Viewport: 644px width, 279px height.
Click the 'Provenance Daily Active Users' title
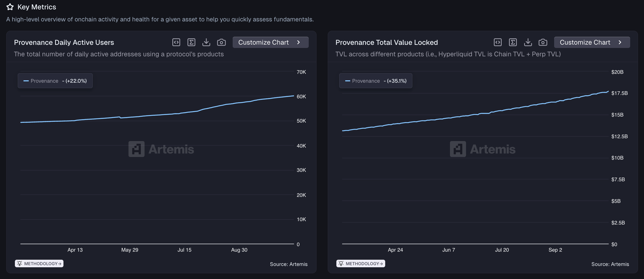[64, 43]
